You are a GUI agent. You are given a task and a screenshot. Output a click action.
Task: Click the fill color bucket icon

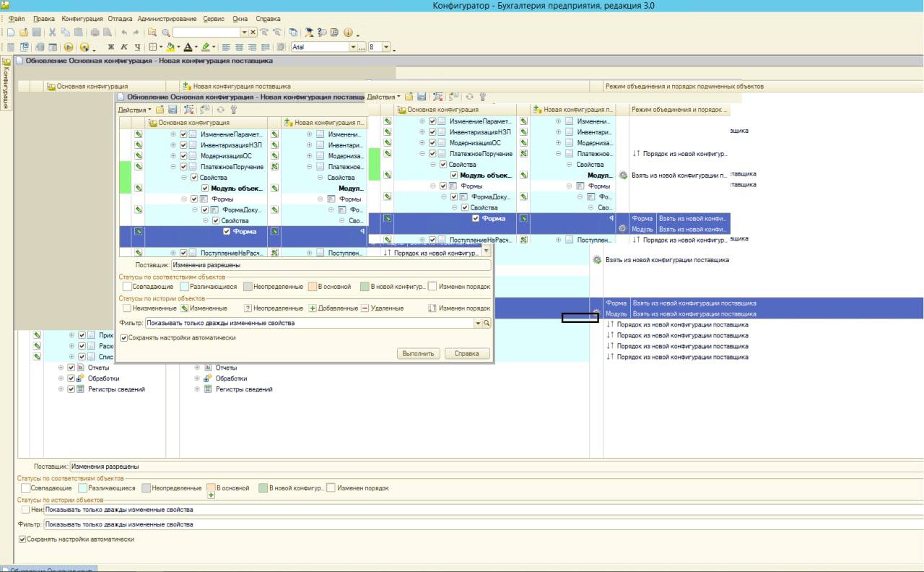click(170, 47)
